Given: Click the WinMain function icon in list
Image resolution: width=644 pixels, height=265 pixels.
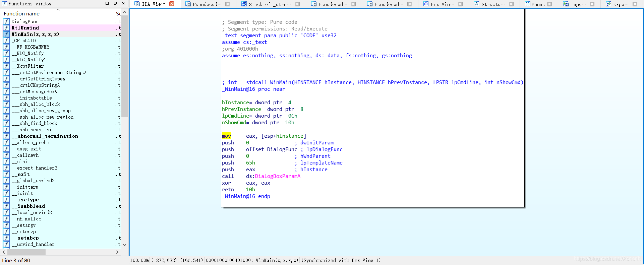Looking at the screenshot, I should 6,34.
